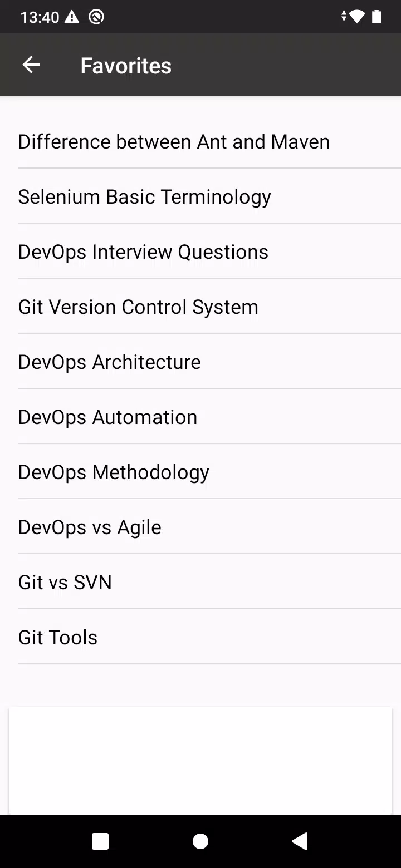
Task: Choose DevOps Methodology from list
Action: click(x=200, y=472)
